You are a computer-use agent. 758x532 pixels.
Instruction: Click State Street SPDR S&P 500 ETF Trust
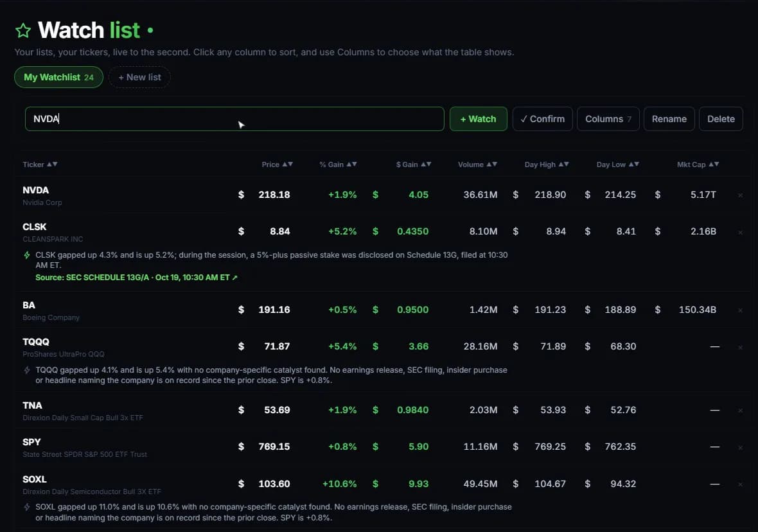[x=85, y=455]
